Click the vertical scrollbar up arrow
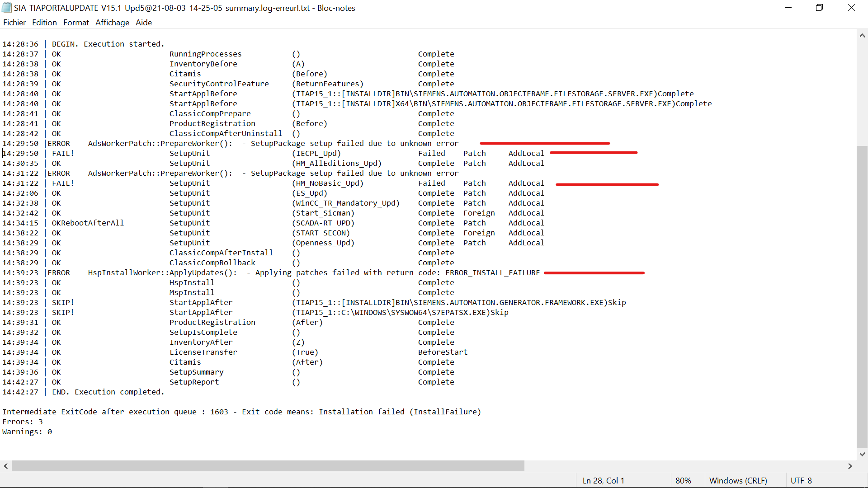This screenshot has width=868, height=488. pos(862,36)
